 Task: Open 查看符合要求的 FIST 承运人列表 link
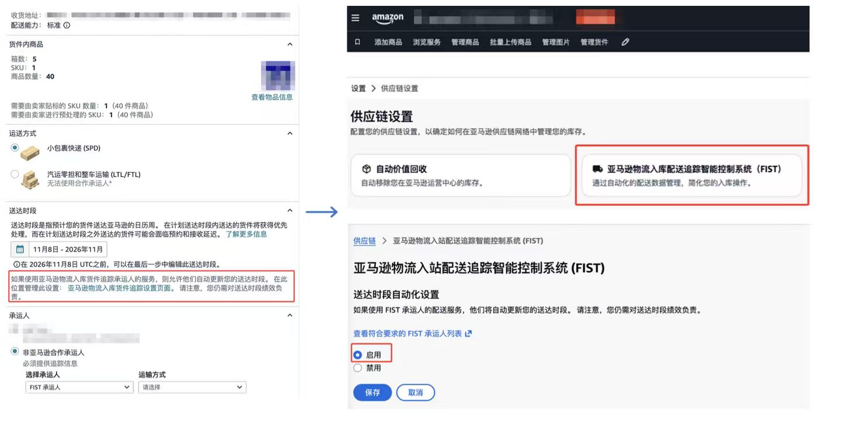pos(407,334)
